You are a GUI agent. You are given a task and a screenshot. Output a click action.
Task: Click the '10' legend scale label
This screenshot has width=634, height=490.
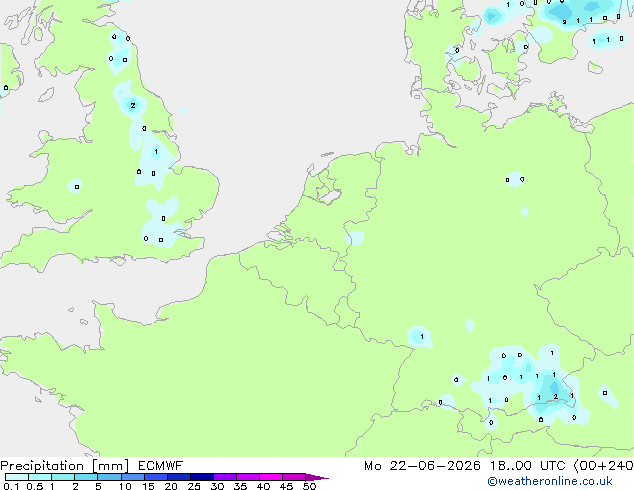point(125,486)
